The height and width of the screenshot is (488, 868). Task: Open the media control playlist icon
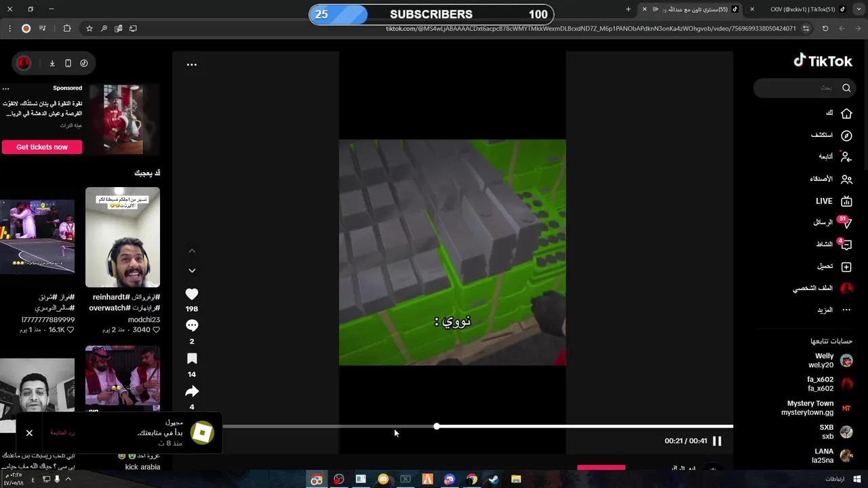pos(43,28)
